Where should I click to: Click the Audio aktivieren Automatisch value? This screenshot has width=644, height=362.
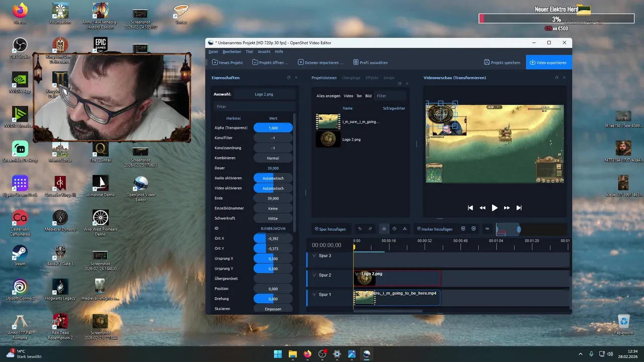pos(273,178)
